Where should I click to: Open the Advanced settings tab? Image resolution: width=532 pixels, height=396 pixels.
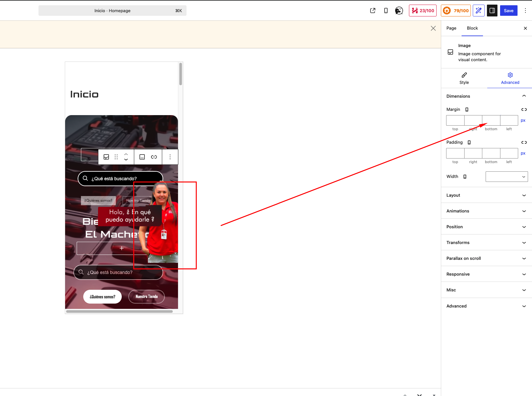coord(510,79)
